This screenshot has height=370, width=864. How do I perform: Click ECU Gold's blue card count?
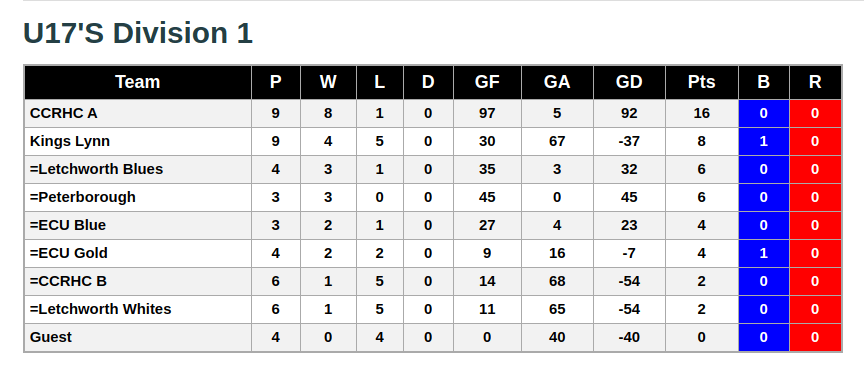point(763,254)
